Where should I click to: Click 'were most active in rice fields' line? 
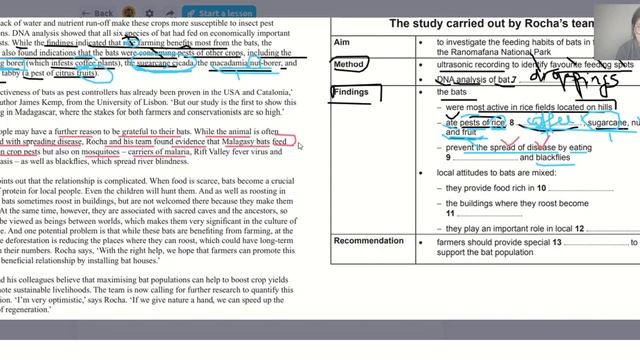coord(529,107)
